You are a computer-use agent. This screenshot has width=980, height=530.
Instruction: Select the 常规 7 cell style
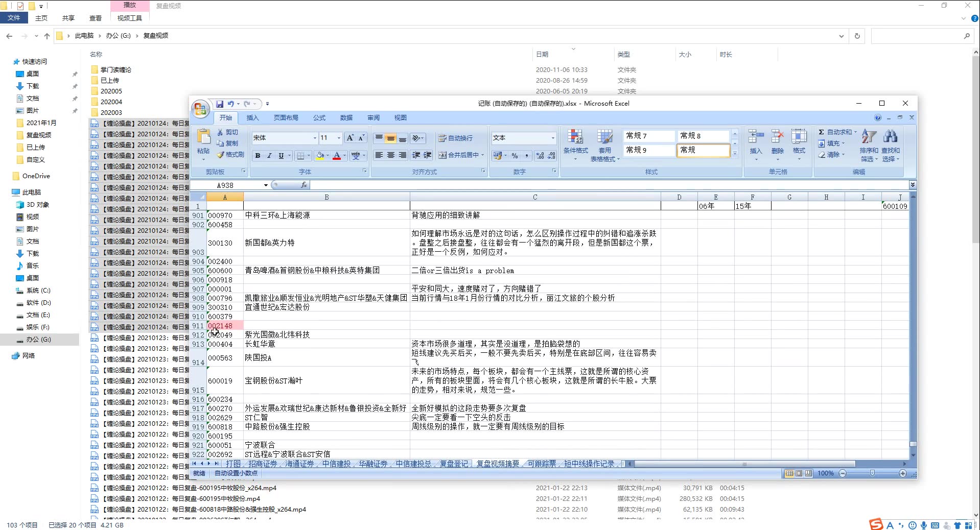pos(648,136)
